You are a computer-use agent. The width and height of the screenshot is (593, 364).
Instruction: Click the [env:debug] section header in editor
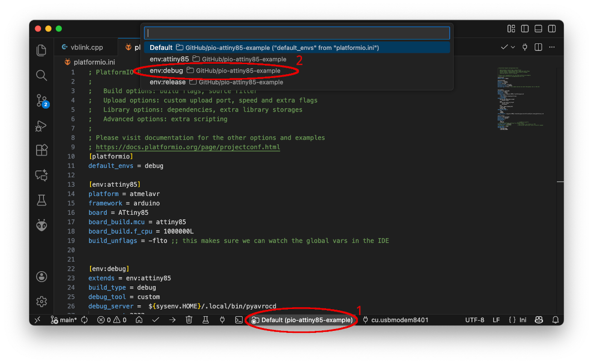click(x=109, y=269)
